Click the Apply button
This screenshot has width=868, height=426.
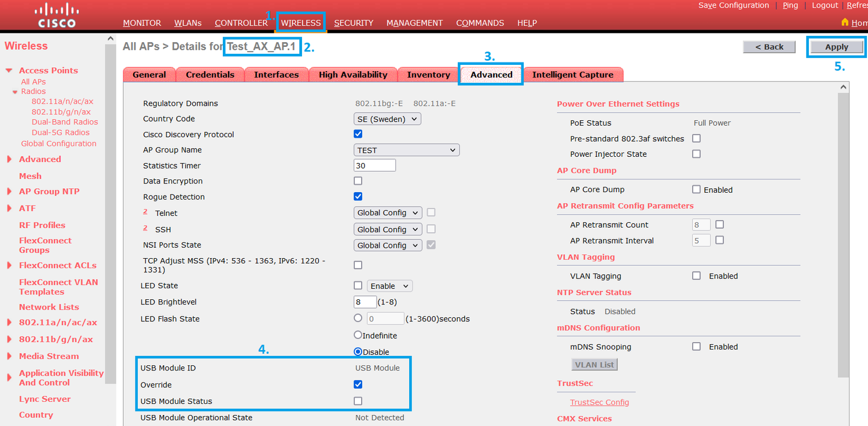click(836, 46)
